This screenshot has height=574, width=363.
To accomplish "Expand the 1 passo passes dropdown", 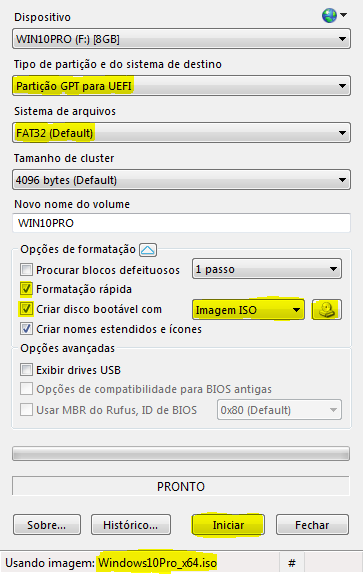I will (x=267, y=269).
